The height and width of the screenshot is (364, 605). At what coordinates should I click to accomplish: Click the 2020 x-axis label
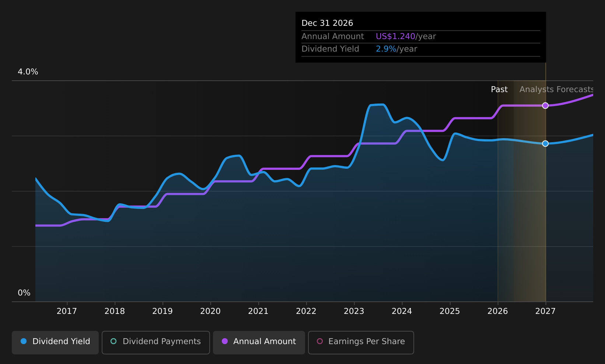point(210,311)
